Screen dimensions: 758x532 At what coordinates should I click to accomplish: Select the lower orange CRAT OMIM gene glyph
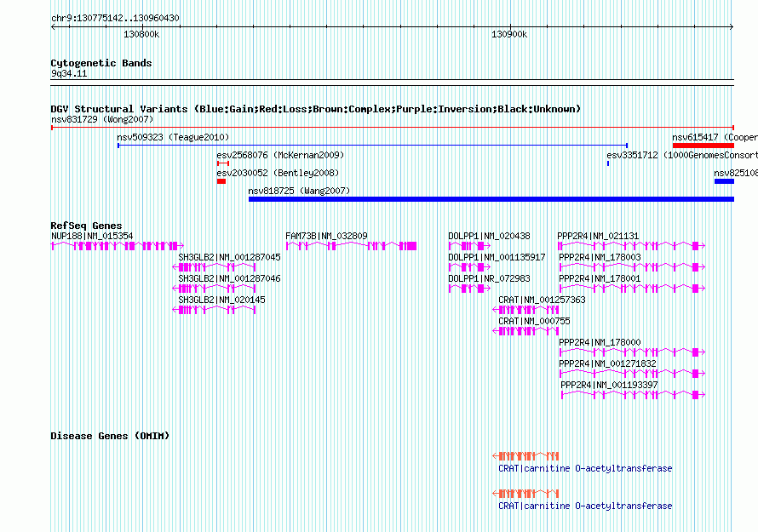pyautogui.click(x=525, y=494)
